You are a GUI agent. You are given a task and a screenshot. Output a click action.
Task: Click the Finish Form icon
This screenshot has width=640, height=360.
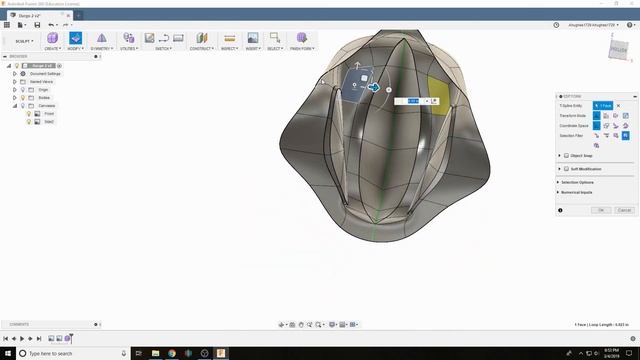coord(302,38)
